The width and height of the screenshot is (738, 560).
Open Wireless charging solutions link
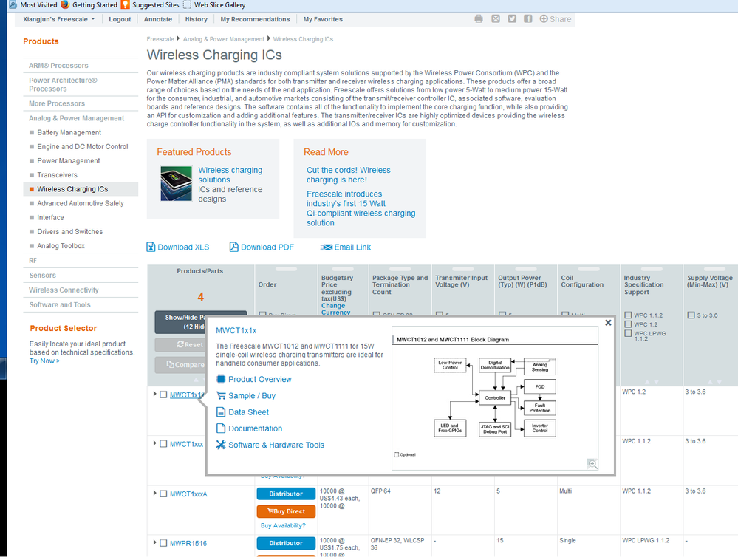(x=230, y=175)
